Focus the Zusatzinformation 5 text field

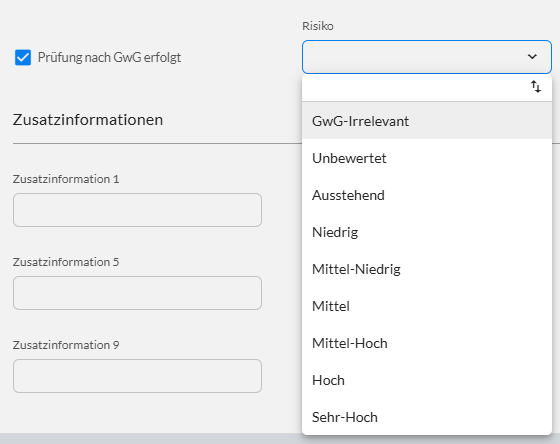pyautogui.click(x=138, y=293)
